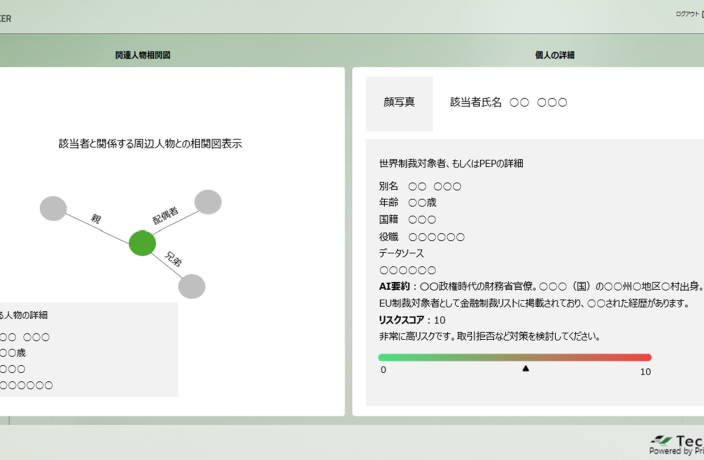Select the gray 親 (parent) node
This screenshot has height=460, width=704.
point(53,208)
